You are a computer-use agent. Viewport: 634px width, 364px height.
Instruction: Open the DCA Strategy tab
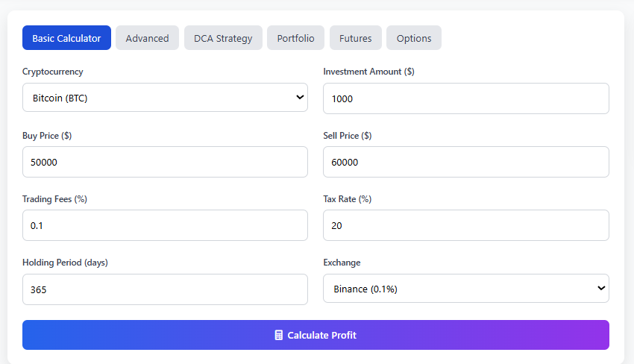223,38
